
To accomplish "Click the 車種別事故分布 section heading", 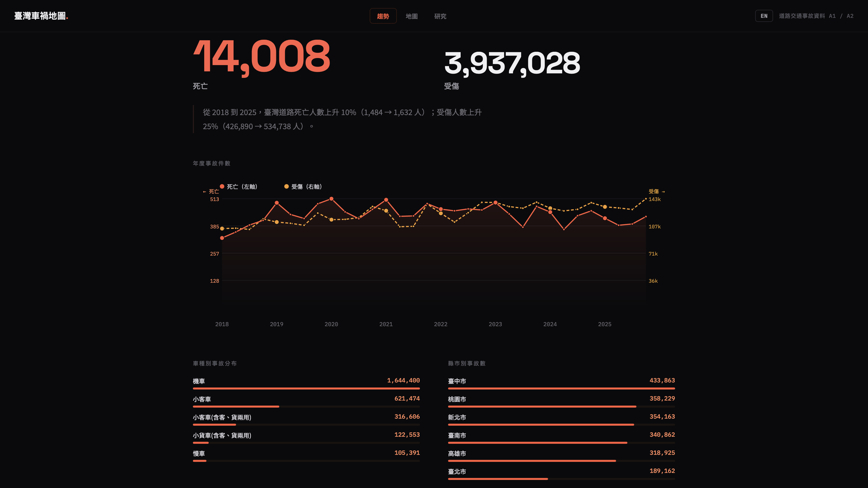I will pyautogui.click(x=215, y=363).
